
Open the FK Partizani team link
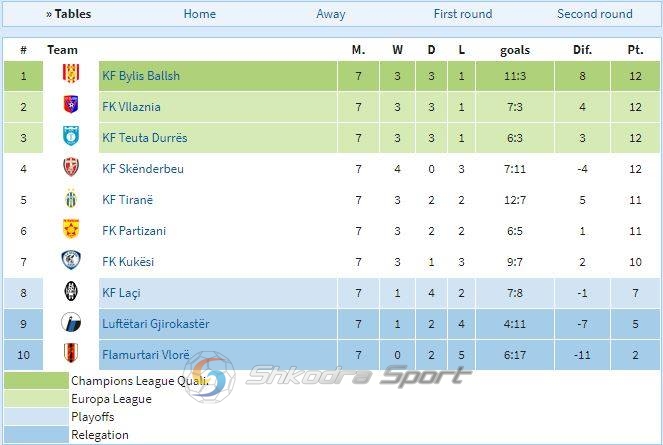pyautogui.click(x=134, y=231)
